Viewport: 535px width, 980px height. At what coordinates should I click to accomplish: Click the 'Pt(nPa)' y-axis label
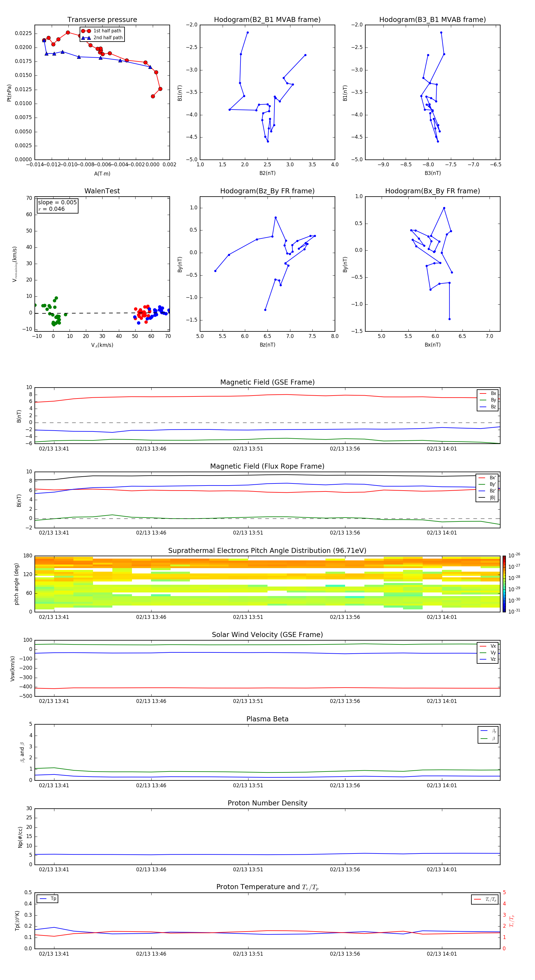pos(9,93)
